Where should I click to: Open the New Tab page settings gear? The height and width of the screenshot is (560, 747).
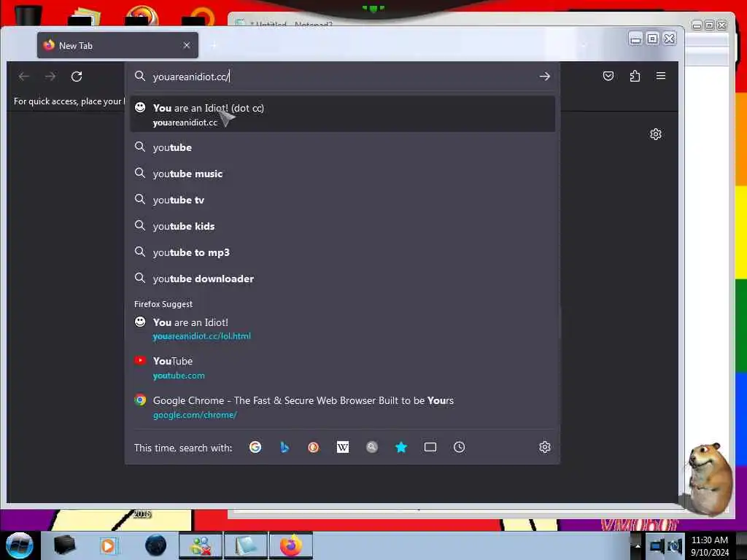pyautogui.click(x=656, y=134)
